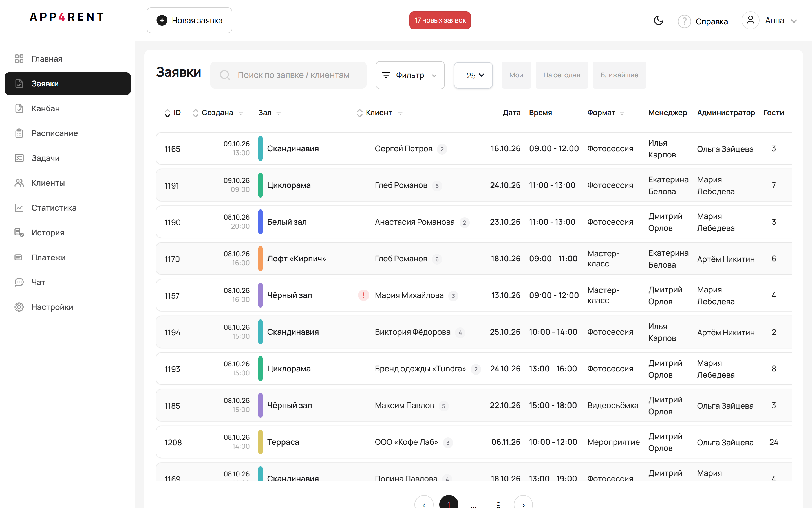Click teal color bar of booking 1165
This screenshot has height=508, width=812.
click(x=261, y=148)
